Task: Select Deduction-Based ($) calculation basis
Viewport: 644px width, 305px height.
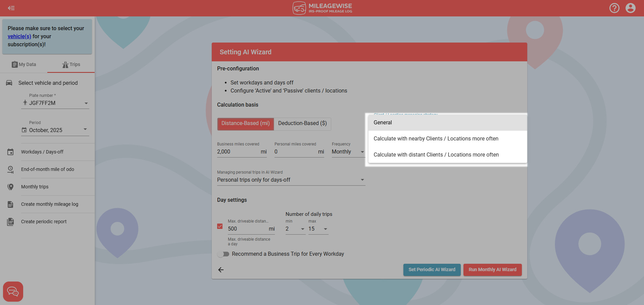Action: 302,123
